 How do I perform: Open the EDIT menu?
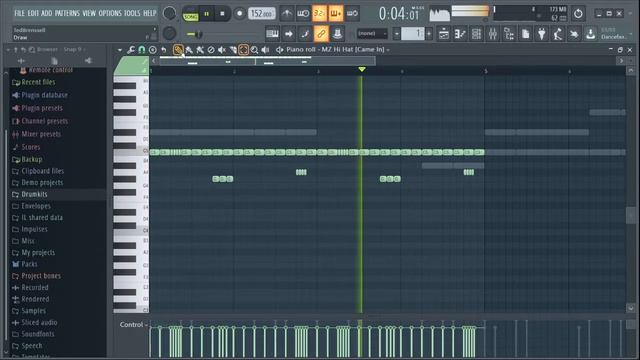click(33, 13)
